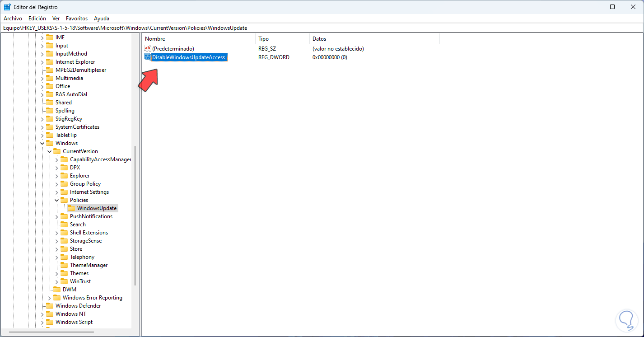Click the Shared folder icon

click(50, 103)
